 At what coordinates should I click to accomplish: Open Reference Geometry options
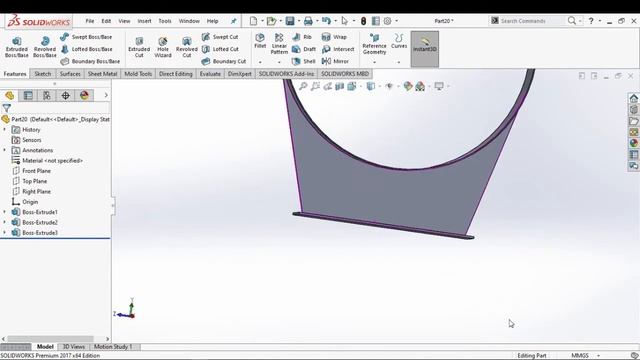click(x=374, y=44)
